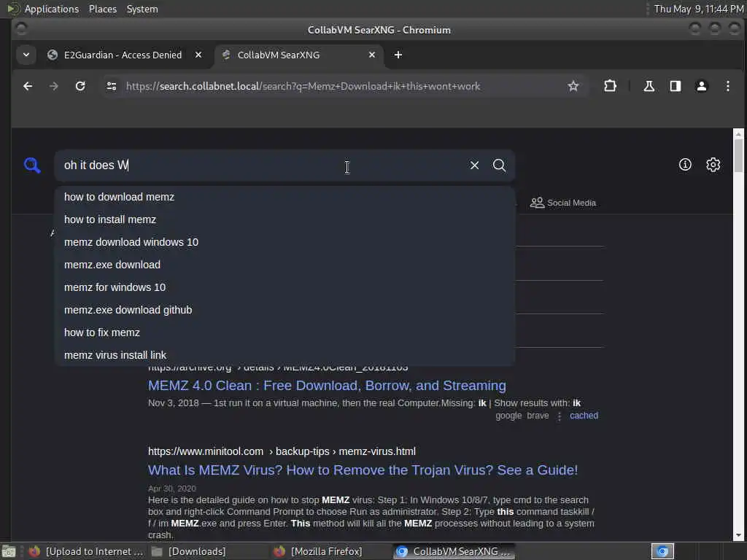
Task: Click the minitool.com result URL
Action: (x=282, y=451)
